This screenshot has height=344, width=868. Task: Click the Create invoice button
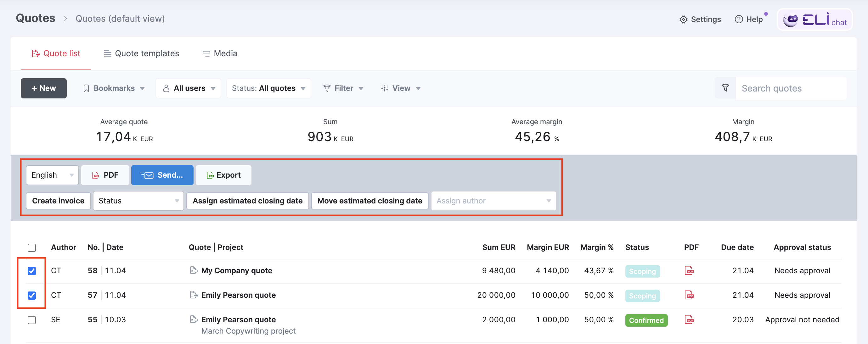coord(58,201)
